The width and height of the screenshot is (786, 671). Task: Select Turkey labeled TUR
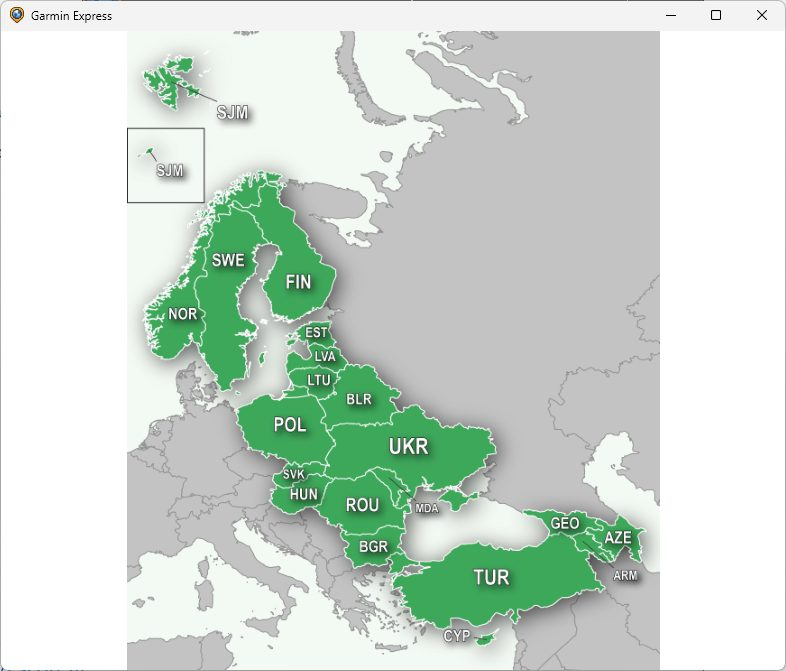(491, 578)
